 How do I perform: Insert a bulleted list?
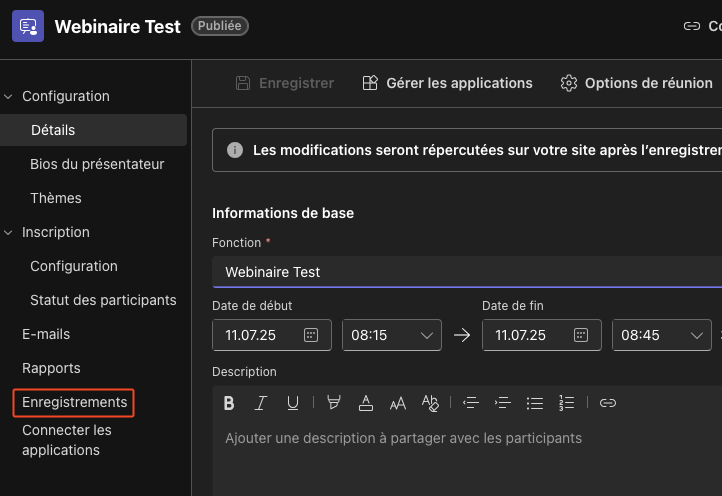tap(535, 403)
